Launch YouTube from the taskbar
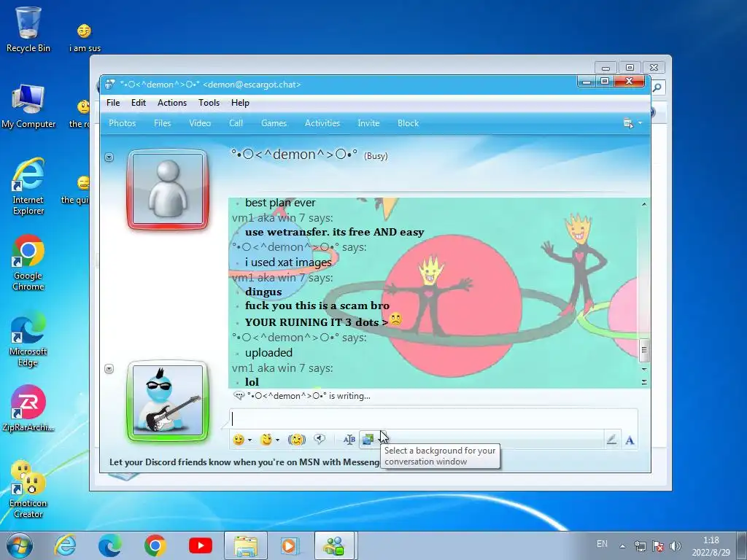Viewport: 747px width, 560px height. point(201,545)
